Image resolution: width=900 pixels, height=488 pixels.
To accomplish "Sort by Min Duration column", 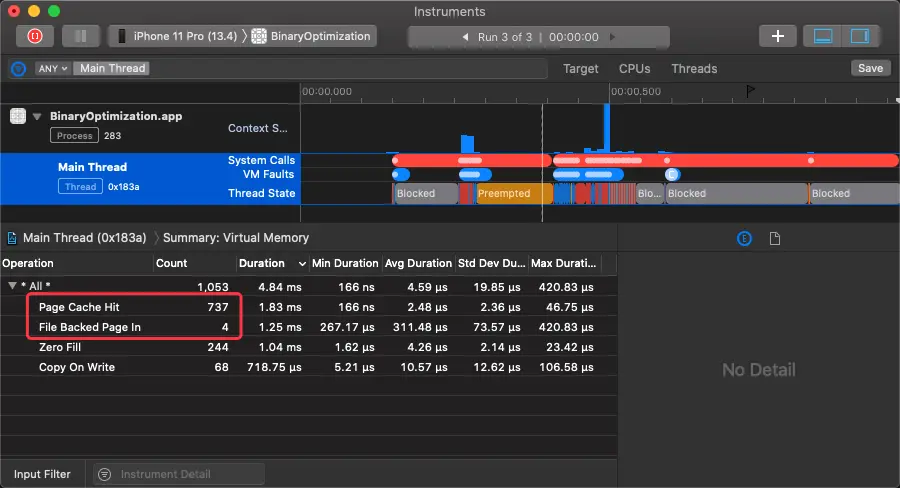I will [344, 264].
